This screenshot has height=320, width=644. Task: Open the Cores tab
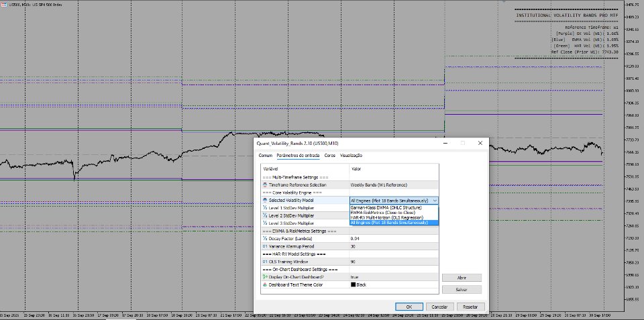[330, 155]
